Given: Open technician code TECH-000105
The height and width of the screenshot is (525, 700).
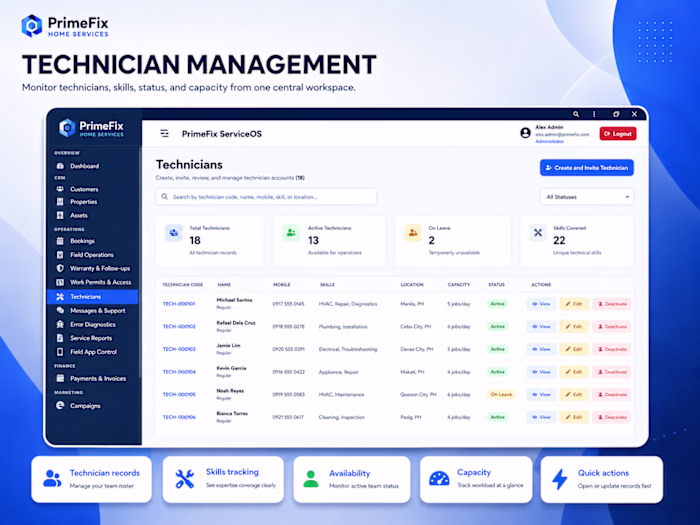Looking at the screenshot, I should point(179,395).
